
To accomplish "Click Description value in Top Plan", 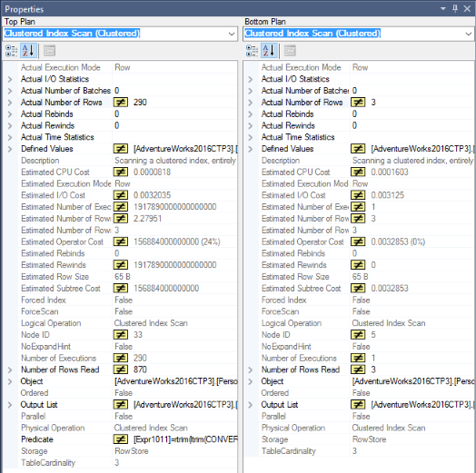I will pos(175,161).
